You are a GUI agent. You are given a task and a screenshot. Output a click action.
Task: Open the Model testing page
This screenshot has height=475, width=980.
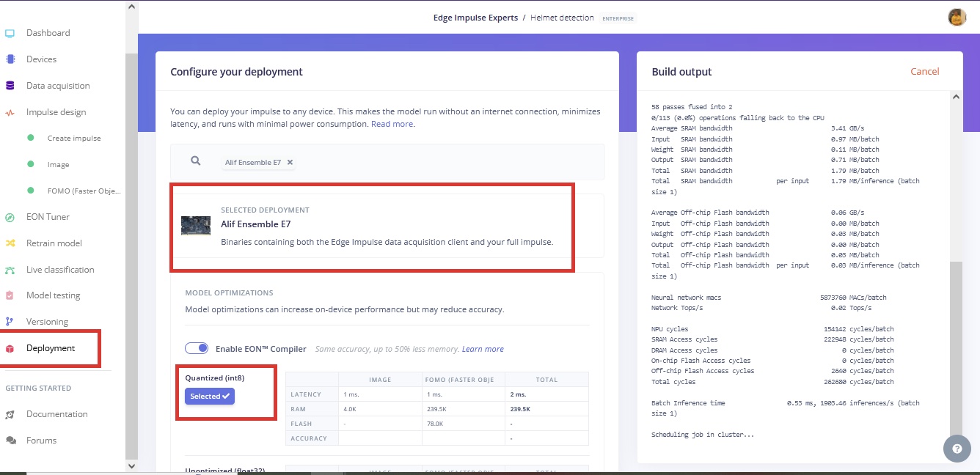click(53, 295)
